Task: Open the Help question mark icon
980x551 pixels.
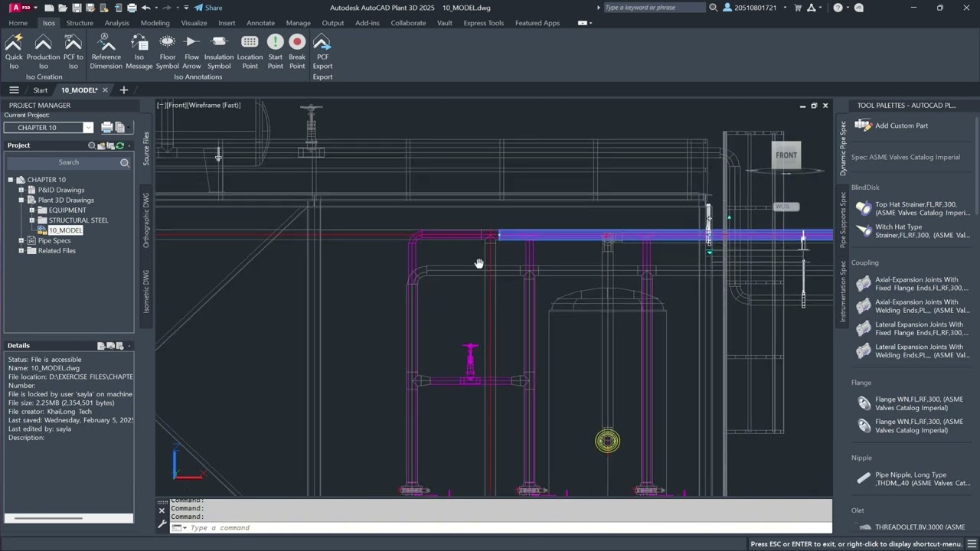Action: click(x=838, y=8)
